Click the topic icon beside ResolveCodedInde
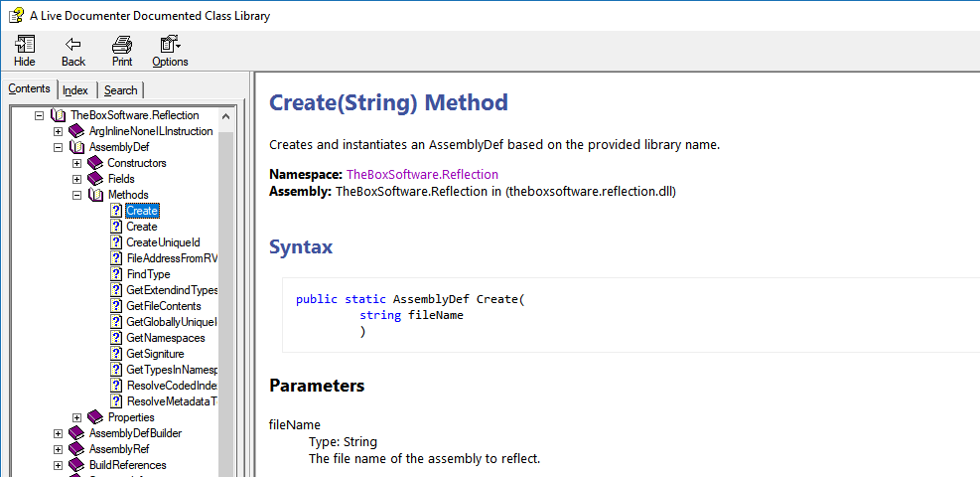Screen dimensions: 980x477 [x=115, y=386]
